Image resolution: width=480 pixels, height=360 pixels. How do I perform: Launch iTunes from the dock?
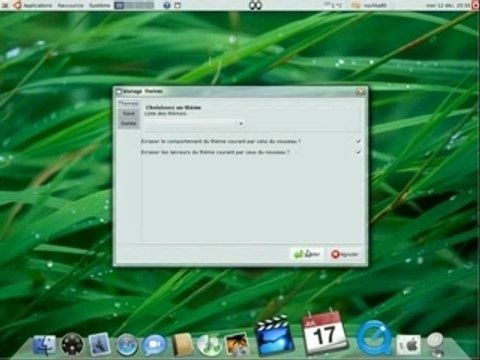(209, 345)
